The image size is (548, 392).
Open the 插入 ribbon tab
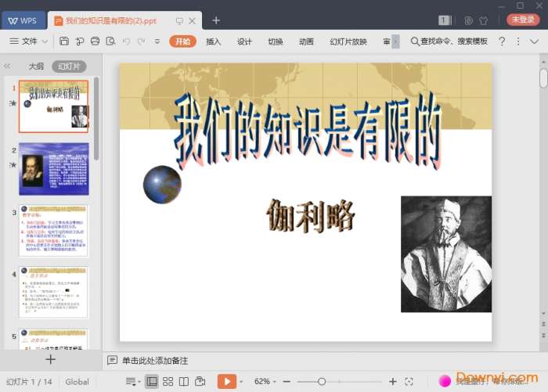213,41
